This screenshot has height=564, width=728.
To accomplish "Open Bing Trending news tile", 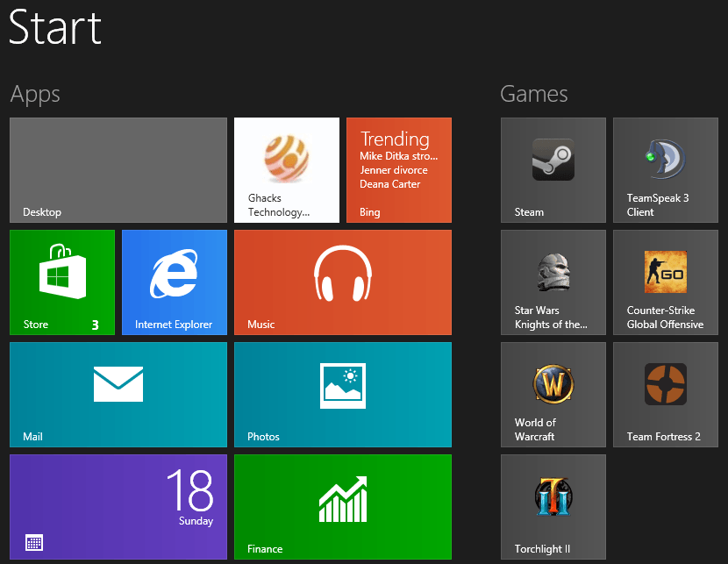I will click(x=399, y=170).
